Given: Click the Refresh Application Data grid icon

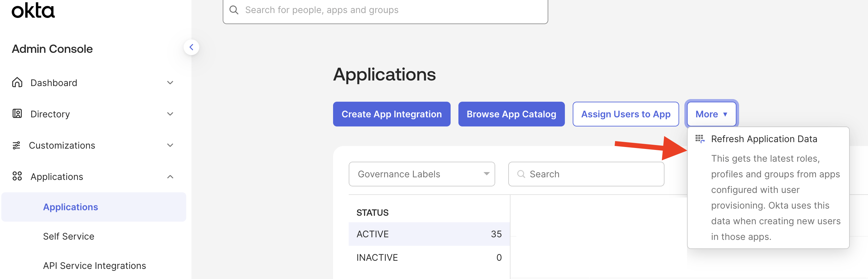Looking at the screenshot, I should (700, 139).
